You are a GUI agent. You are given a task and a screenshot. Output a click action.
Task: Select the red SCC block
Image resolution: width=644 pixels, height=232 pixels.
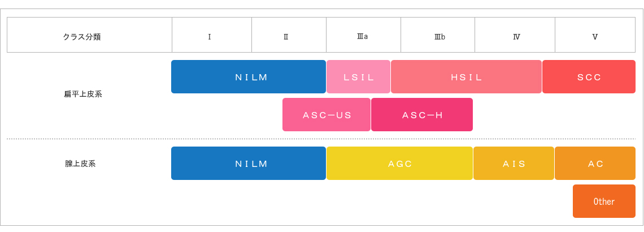pos(589,77)
